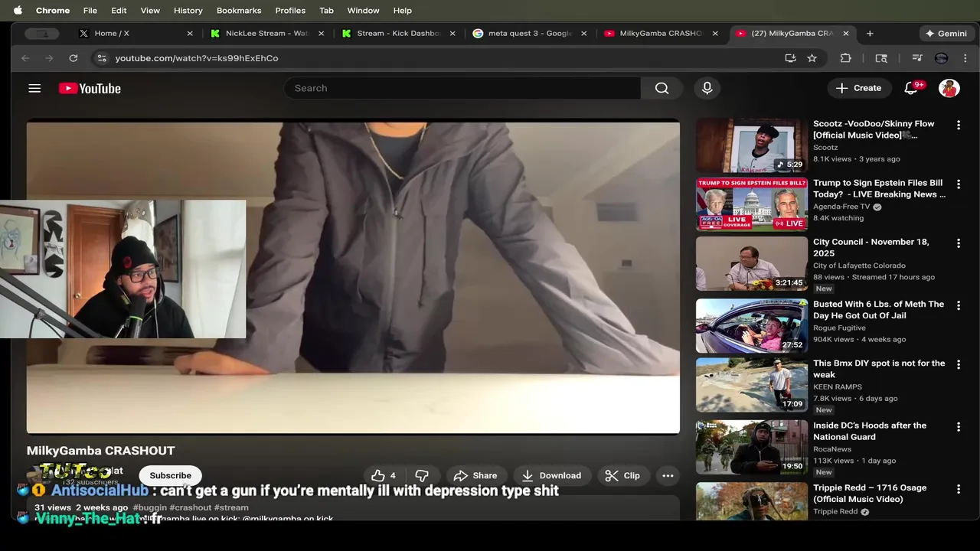Screen dimensions: 980x551
Task: Click the Subscribe button
Action: [170, 475]
